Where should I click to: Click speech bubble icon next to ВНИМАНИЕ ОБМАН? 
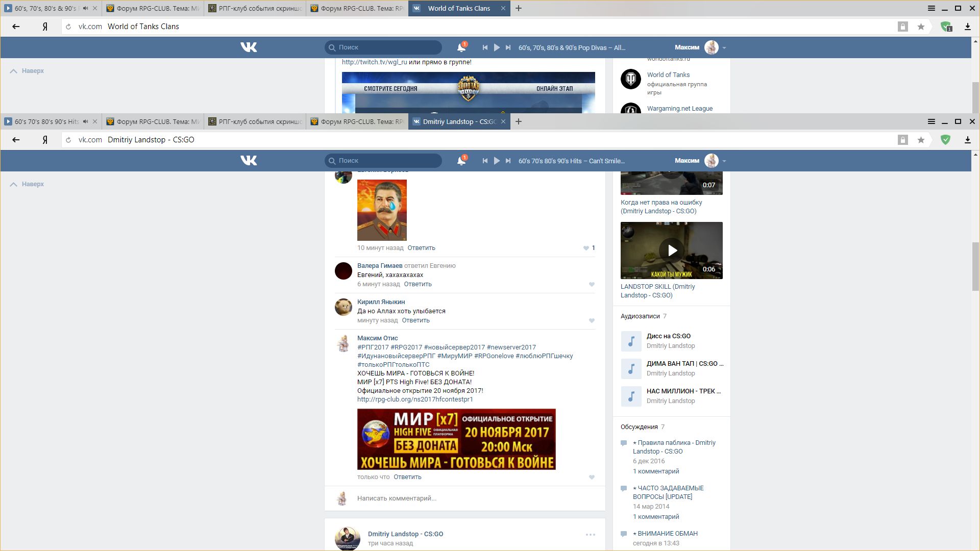point(624,534)
